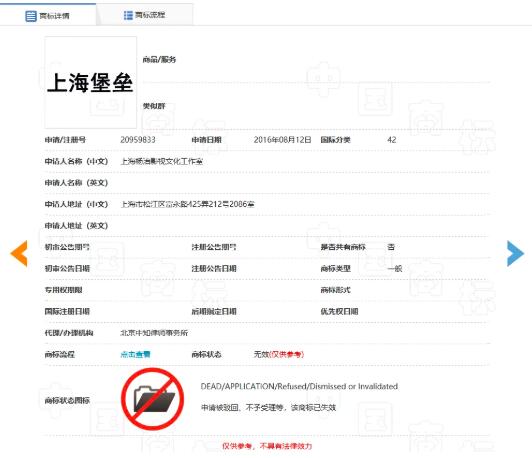The width and height of the screenshot is (532, 458).
Task: Click the red prohibited folder status icon
Action: pos(153,399)
